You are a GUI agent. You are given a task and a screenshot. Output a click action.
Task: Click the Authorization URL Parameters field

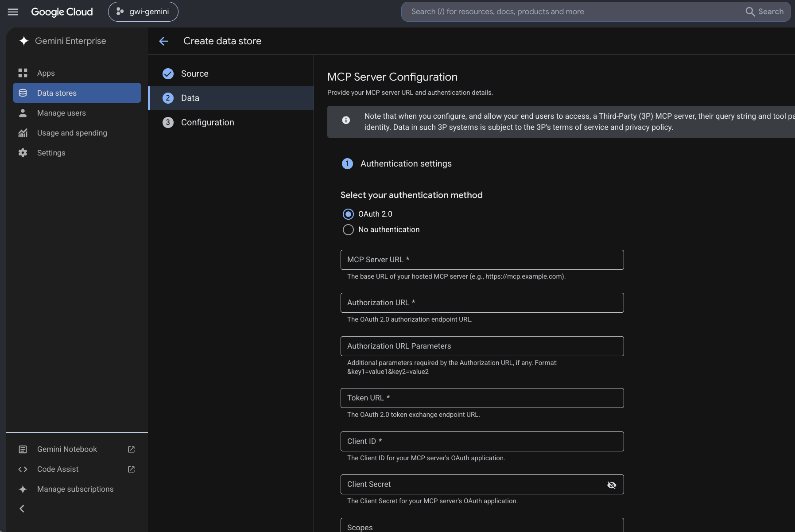(482, 346)
